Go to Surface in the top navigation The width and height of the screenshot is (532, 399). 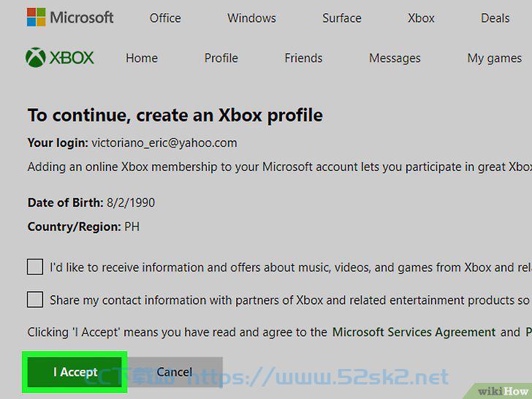(x=342, y=18)
